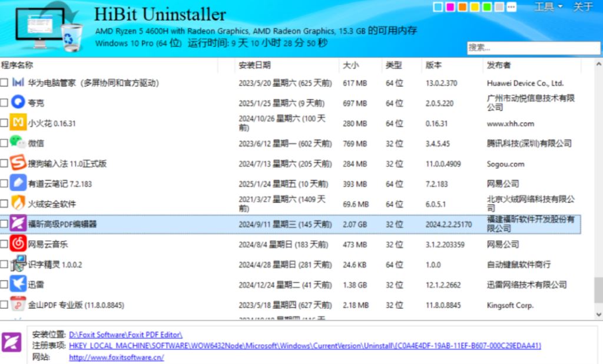Click the Quark (夸克) browser icon
Viewport: 603px width, 364px height.
[18, 102]
